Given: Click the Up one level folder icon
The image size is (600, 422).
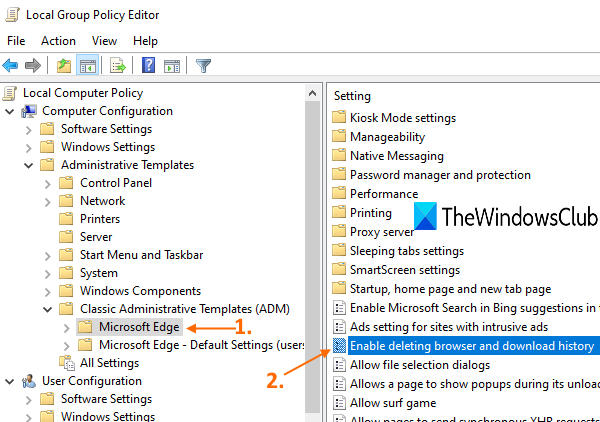Looking at the screenshot, I should [x=64, y=65].
